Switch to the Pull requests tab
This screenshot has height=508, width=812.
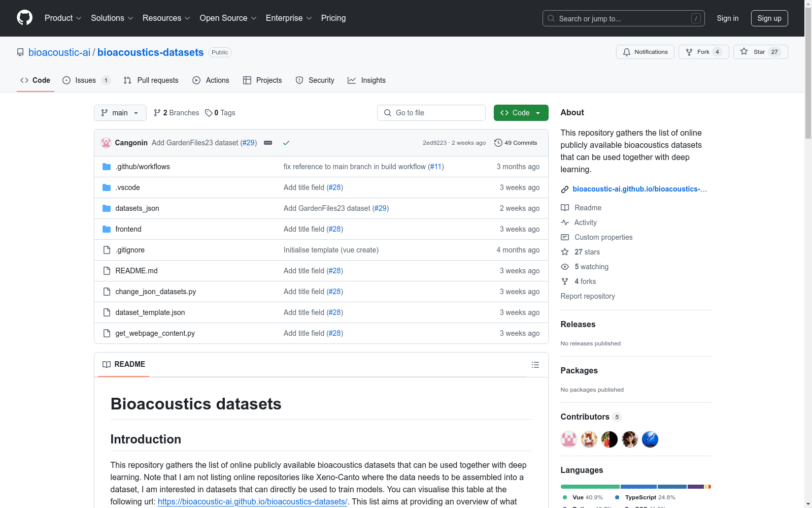coord(151,80)
